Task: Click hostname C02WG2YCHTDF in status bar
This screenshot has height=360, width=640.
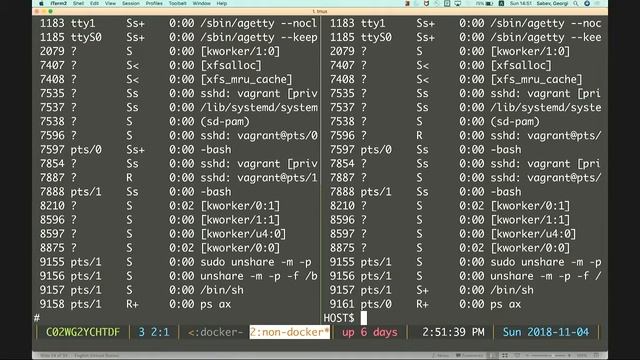Action: tap(83, 332)
